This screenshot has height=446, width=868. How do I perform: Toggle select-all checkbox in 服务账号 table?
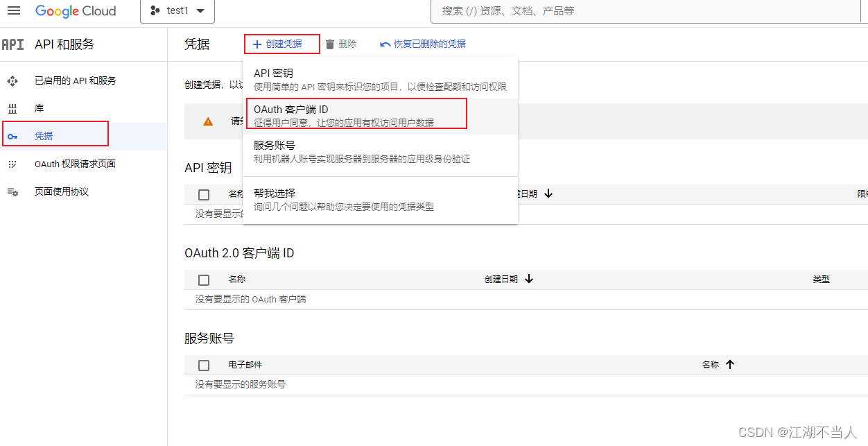[x=204, y=366]
